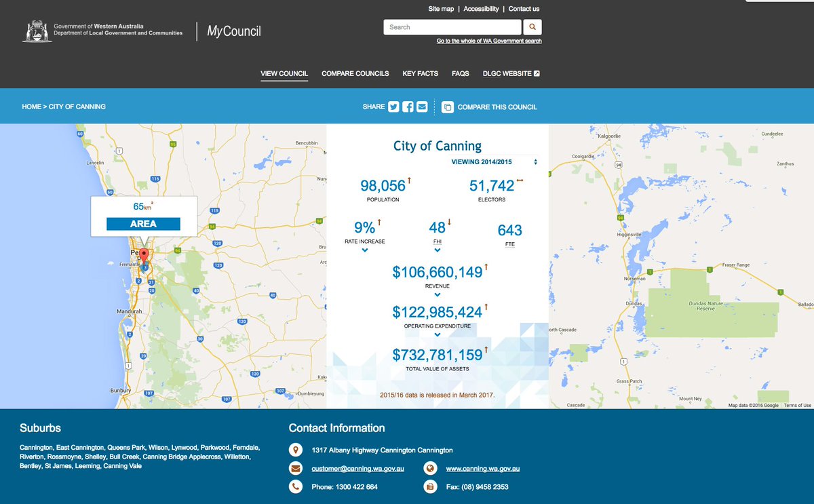The height and width of the screenshot is (504, 814).
Task: Expand the OPERATING EXPENDITURE chevron
Action: tap(438, 334)
